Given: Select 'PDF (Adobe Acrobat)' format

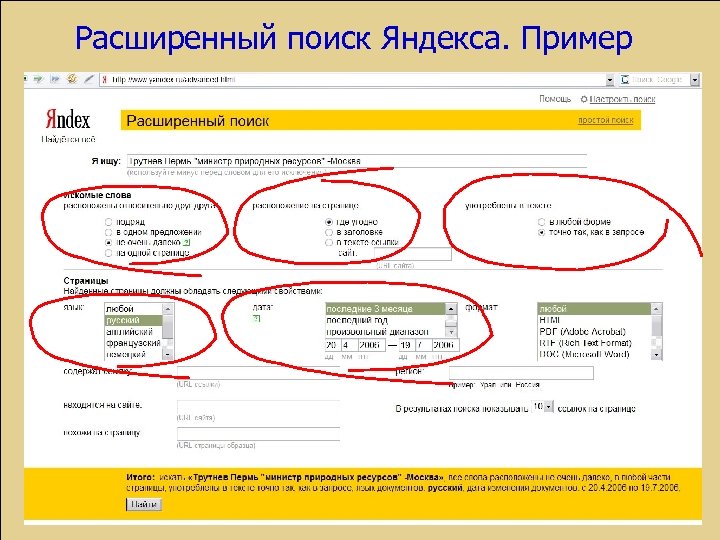Looking at the screenshot, I should tap(595, 332).
